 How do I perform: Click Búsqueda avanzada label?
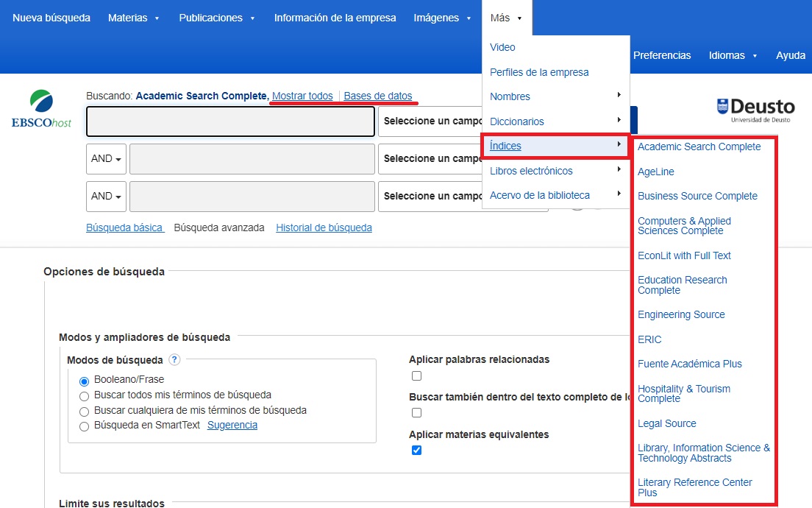tap(219, 227)
